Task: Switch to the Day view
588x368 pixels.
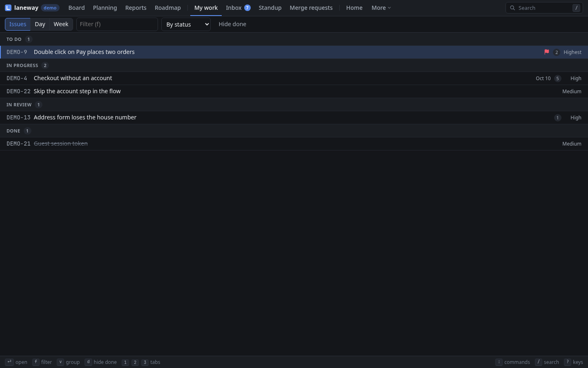Action: point(40,24)
